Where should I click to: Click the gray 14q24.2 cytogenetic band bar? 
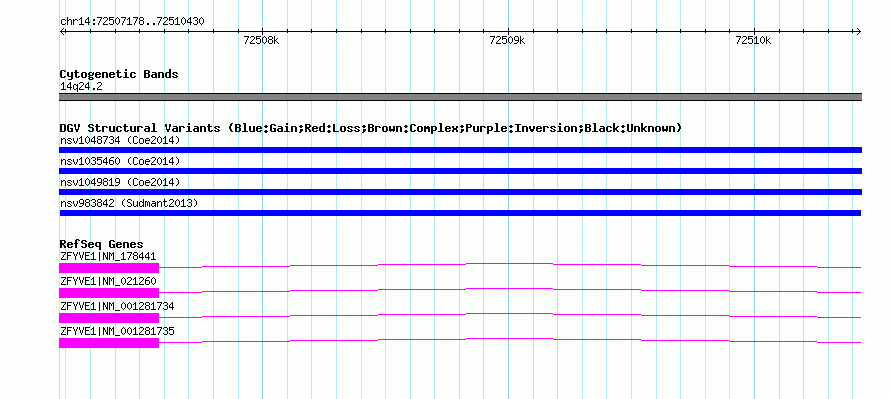pos(460,97)
